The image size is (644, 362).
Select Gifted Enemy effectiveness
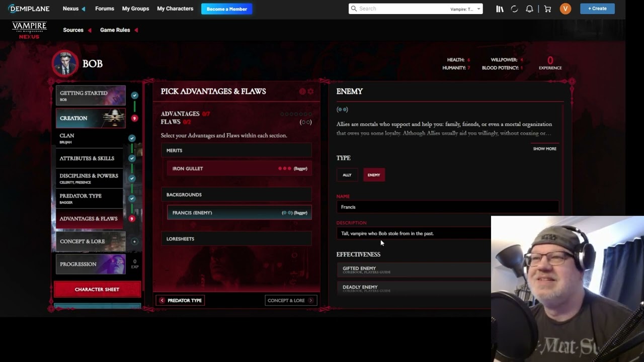point(414,269)
